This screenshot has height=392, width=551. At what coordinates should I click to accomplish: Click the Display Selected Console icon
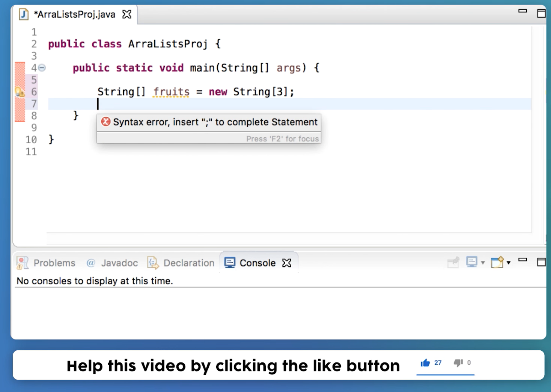472,262
